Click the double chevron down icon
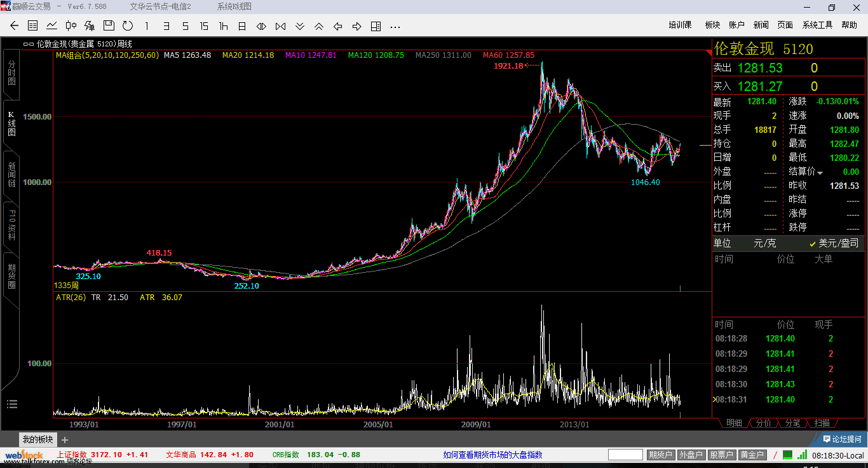This screenshot has width=868, height=468. (300, 26)
